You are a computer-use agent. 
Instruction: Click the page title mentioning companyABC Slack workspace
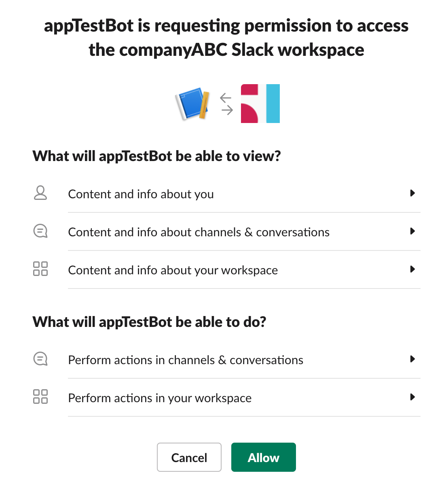click(x=226, y=37)
